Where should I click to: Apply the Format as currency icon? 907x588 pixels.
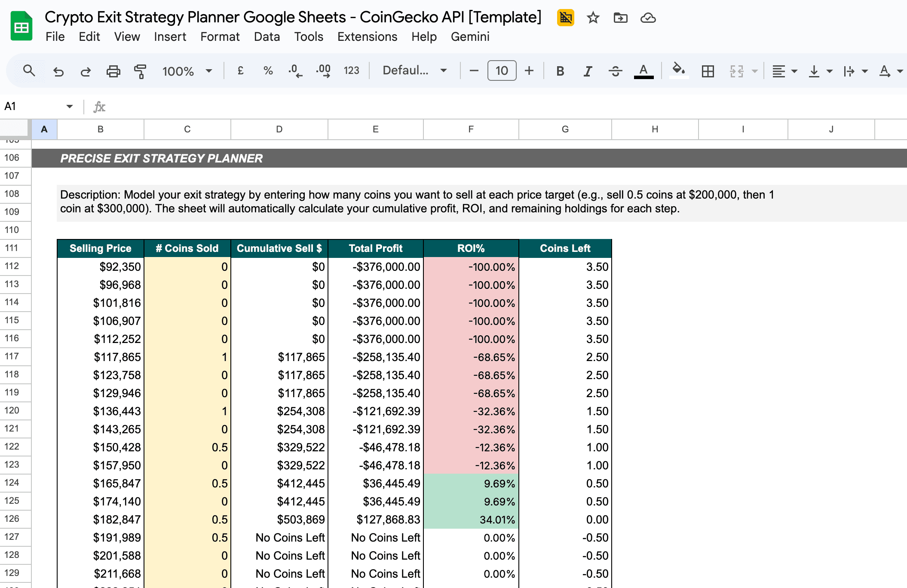(240, 71)
